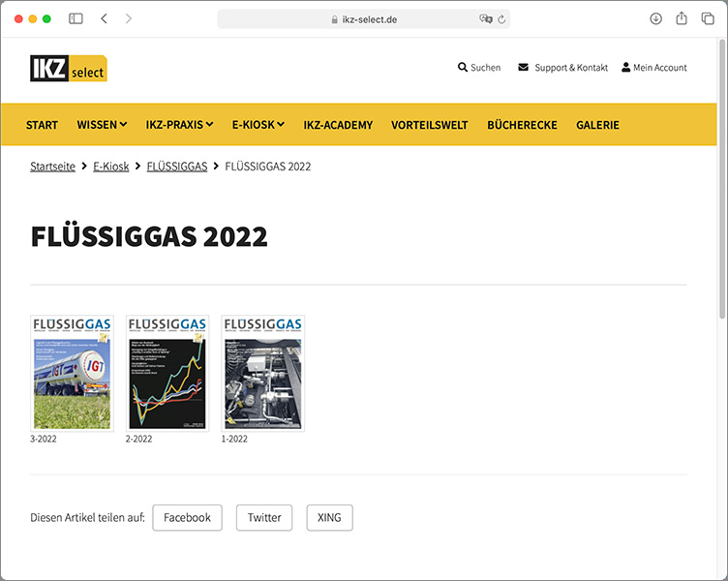Viewport: 728px width, 581px height.
Task: Click the Share icon in Safari toolbar
Action: click(682, 18)
